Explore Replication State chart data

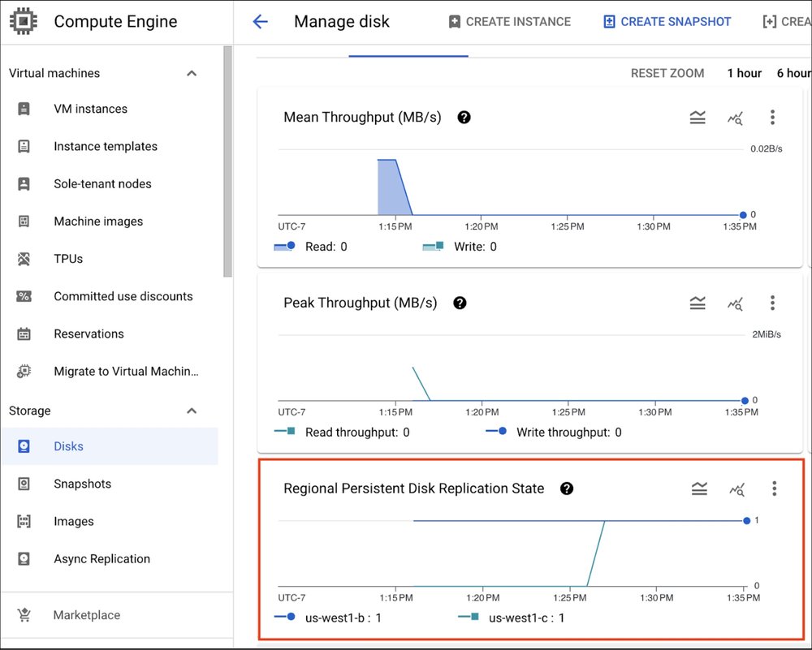736,489
